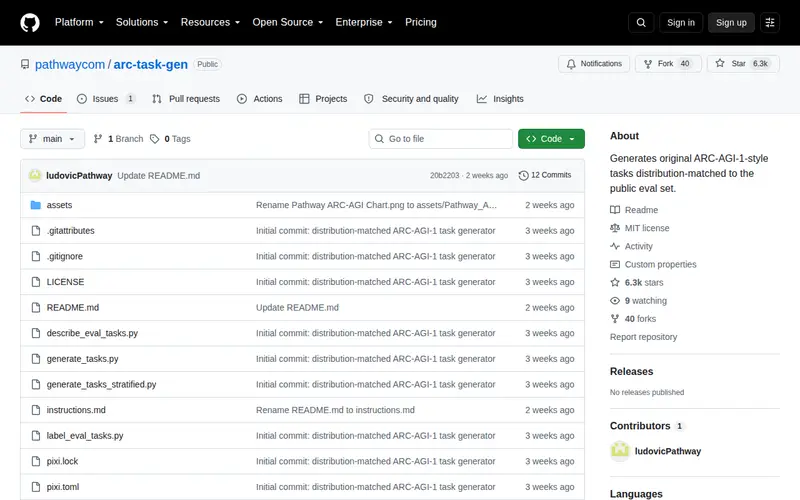Screen dimensions: 800x500
Task: Click the GitHub logo icon
Action: (30, 22)
